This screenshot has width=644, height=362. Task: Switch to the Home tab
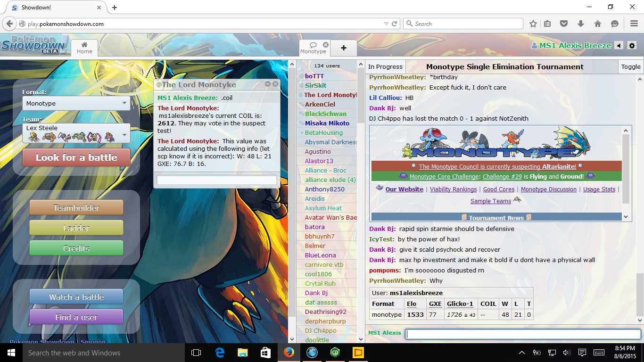pyautogui.click(x=84, y=48)
